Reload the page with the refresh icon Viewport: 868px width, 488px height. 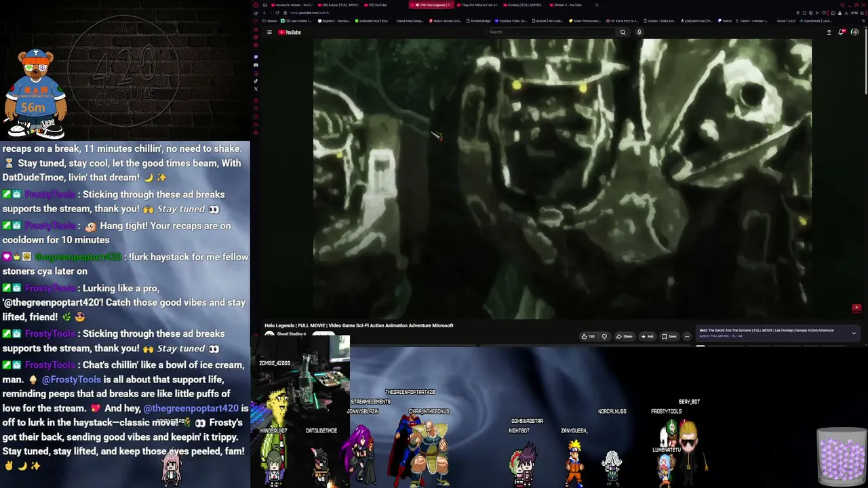(x=277, y=13)
